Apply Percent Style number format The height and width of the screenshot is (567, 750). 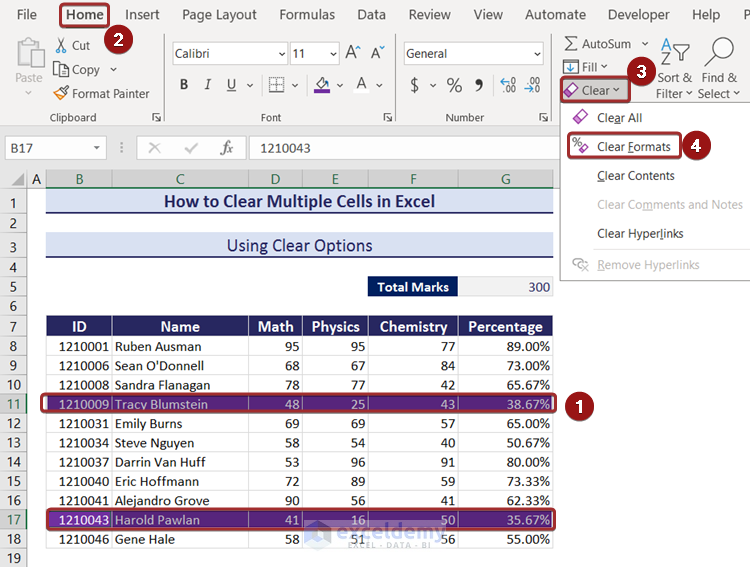click(x=454, y=85)
